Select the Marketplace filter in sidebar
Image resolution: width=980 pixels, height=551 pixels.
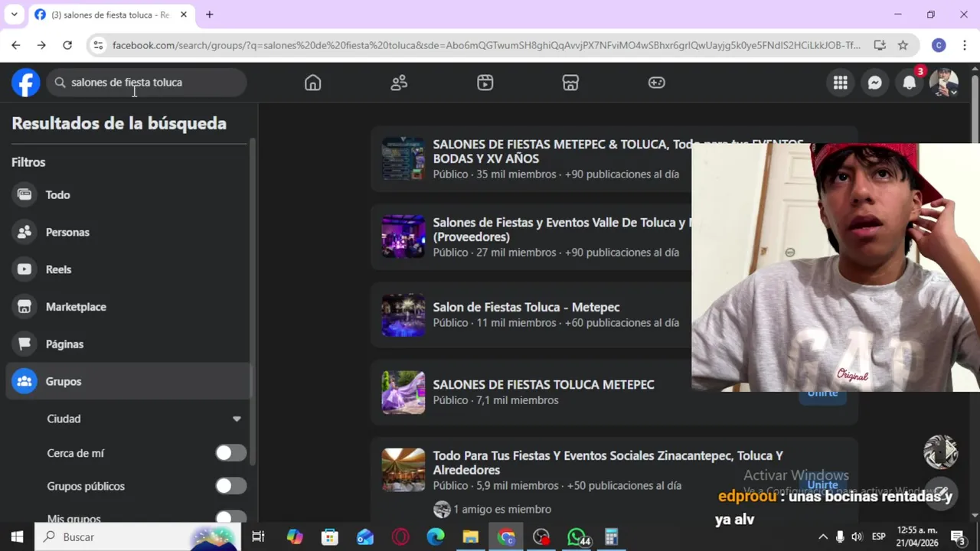point(129,307)
